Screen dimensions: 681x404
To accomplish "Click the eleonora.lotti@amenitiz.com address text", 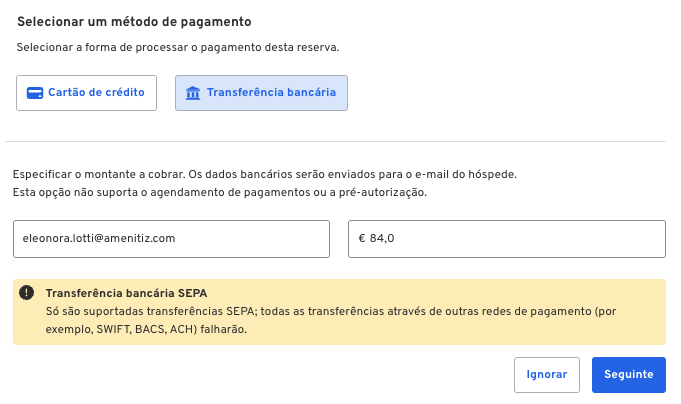I will [99, 238].
